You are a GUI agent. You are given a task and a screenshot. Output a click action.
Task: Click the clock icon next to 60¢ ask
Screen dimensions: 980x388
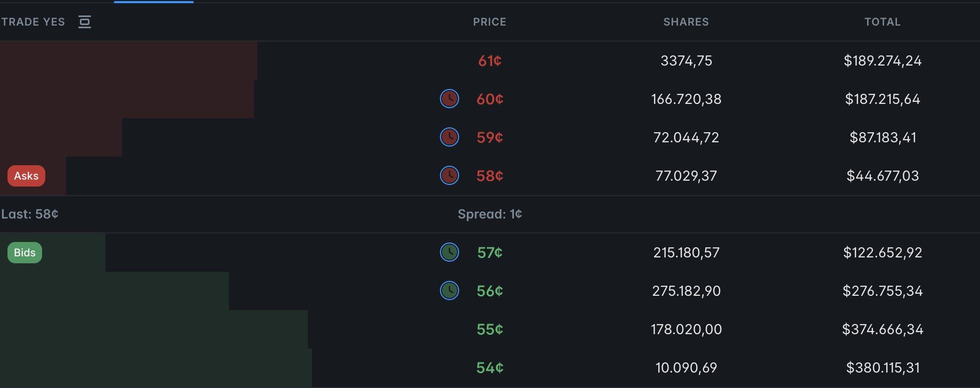pyautogui.click(x=450, y=99)
